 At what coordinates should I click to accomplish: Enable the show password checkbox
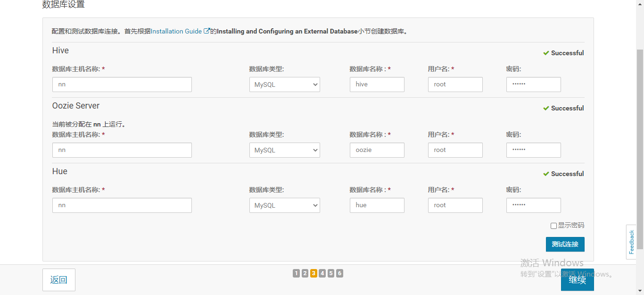click(553, 226)
